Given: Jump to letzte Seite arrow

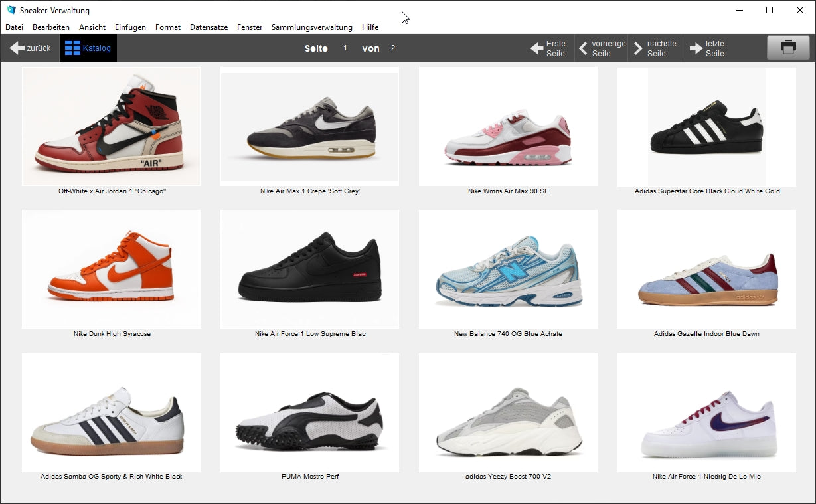Looking at the screenshot, I should pos(696,48).
